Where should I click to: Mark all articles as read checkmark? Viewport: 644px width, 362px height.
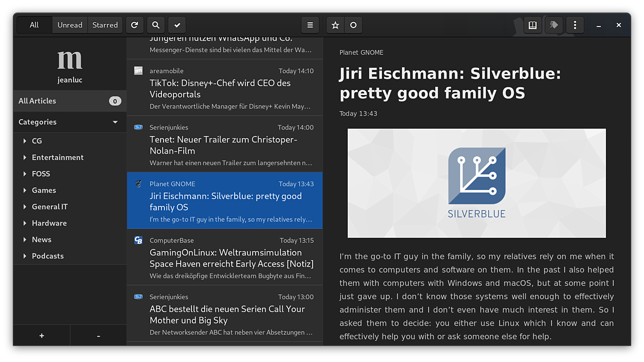pyautogui.click(x=177, y=25)
